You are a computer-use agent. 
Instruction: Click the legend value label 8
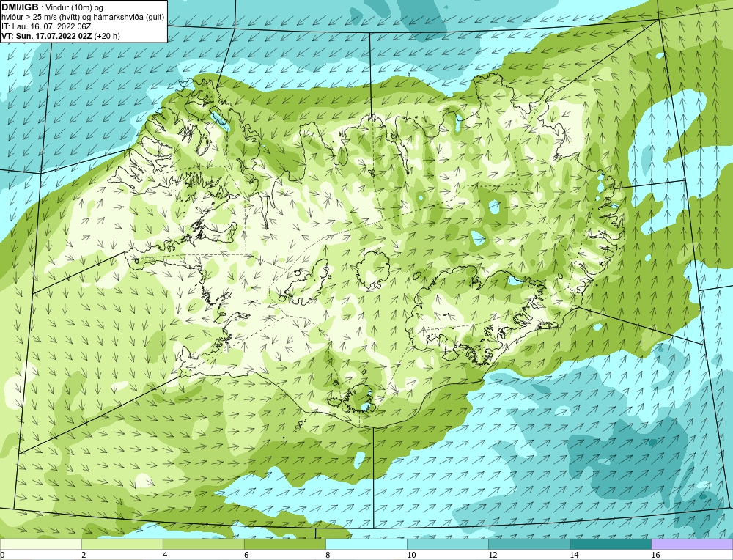tap(328, 555)
